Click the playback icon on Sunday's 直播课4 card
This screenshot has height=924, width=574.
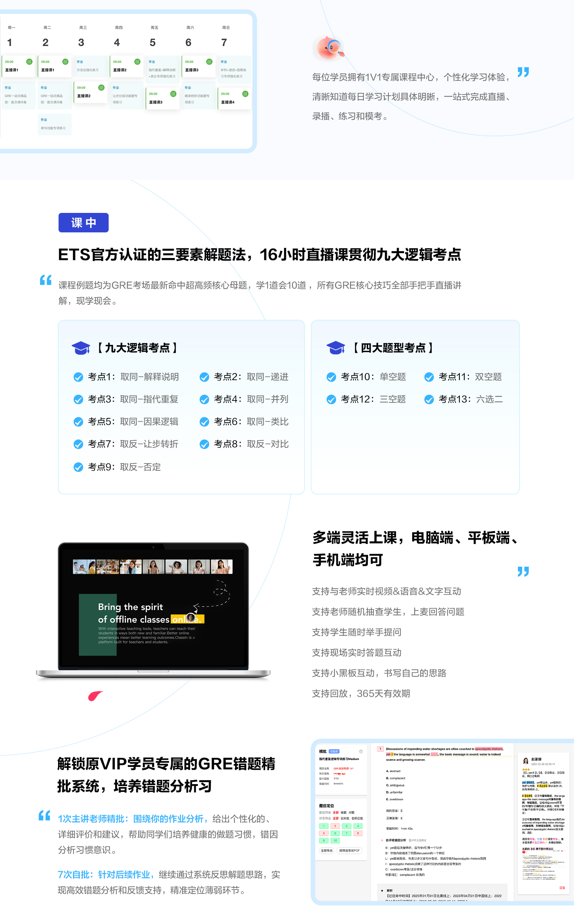point(245,94)
